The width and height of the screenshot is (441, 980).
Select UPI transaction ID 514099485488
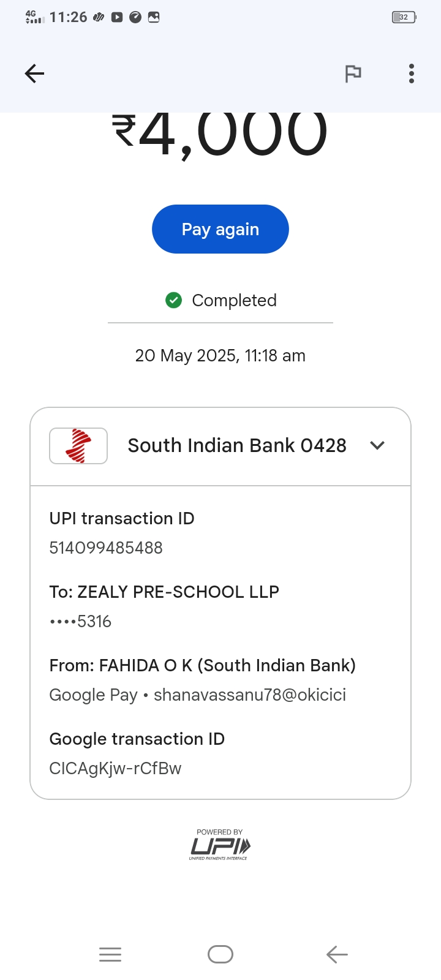[x=106, y=548]
